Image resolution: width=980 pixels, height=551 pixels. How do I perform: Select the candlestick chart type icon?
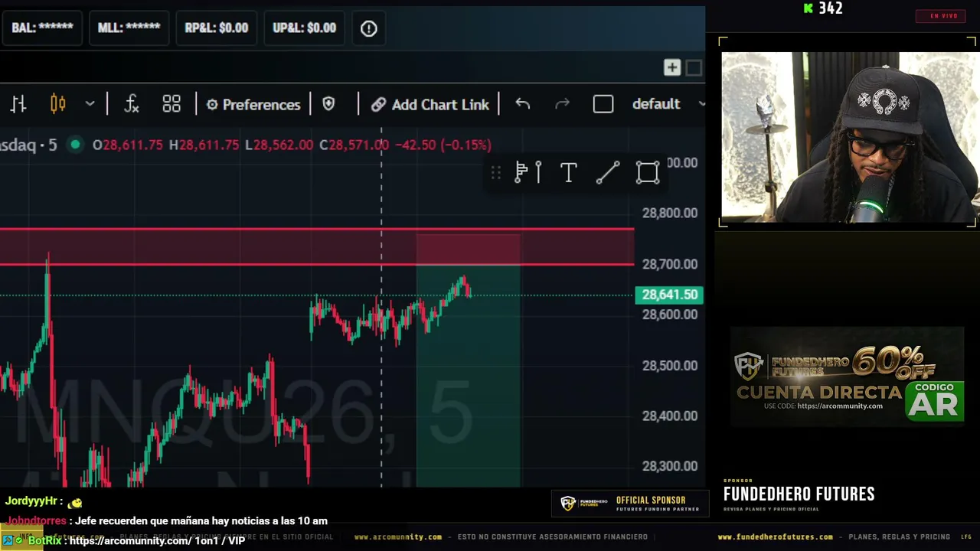click(x=58, y=104)
